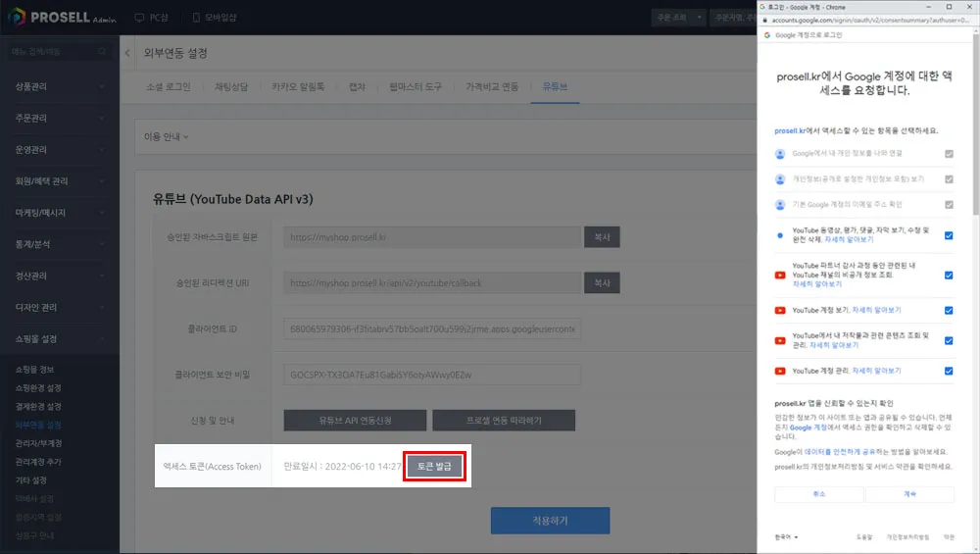
Task: Copy 승인된 자바스크립트 원본 with 복사 button
Action: tap(602, 237)
